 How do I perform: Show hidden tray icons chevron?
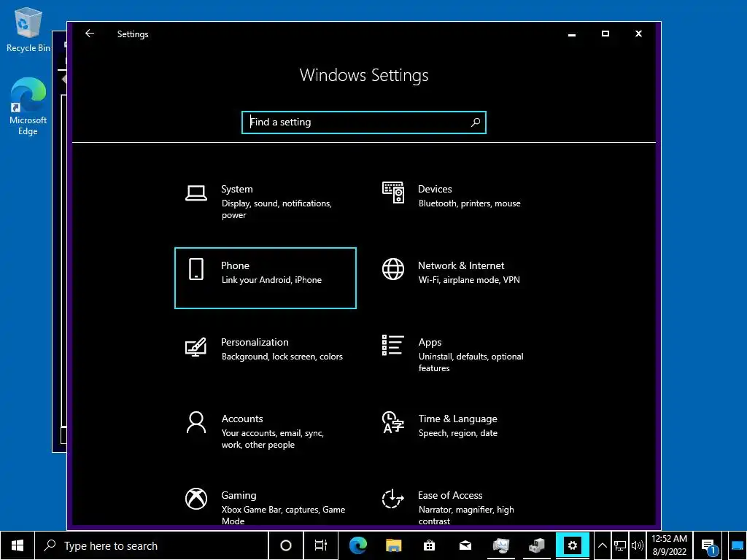point(602,545)
